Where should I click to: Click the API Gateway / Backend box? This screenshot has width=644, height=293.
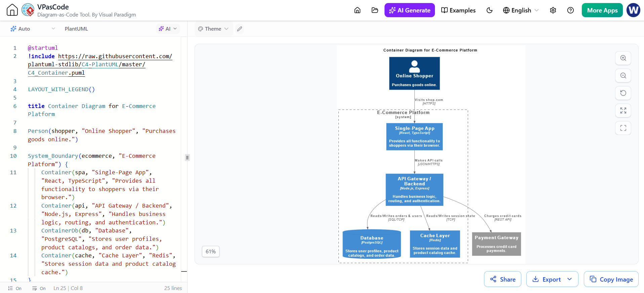click(414, 190)
